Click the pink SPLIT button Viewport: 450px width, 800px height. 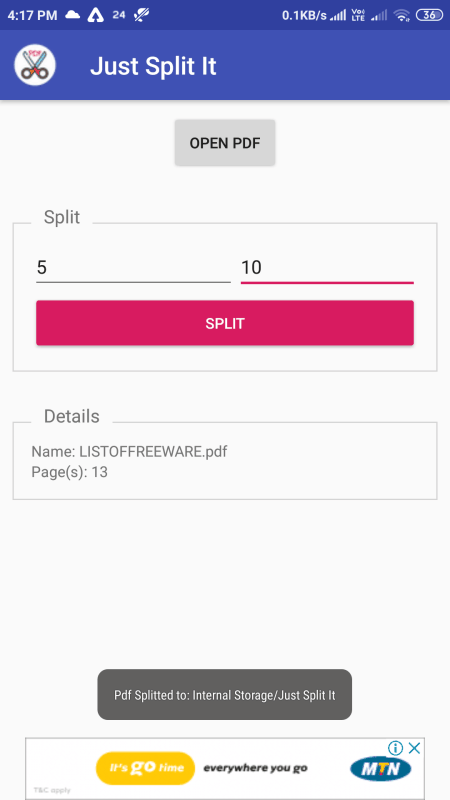[x=225, y=323]
